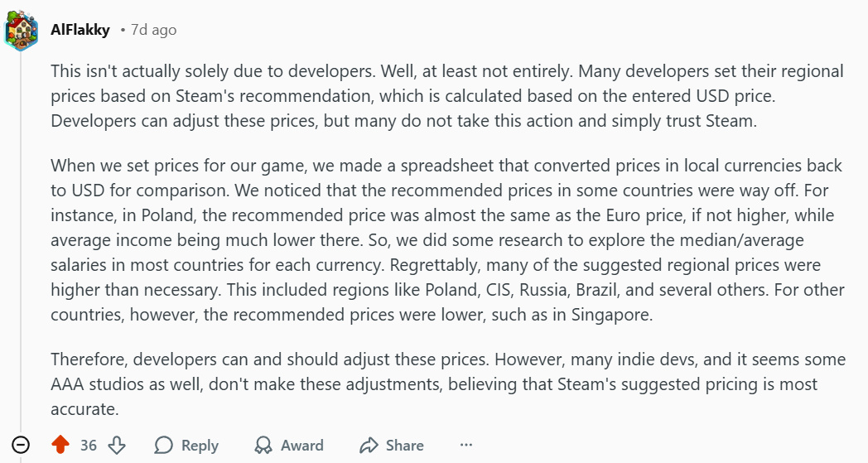Click the Share arrow icon

pos(369,446)
